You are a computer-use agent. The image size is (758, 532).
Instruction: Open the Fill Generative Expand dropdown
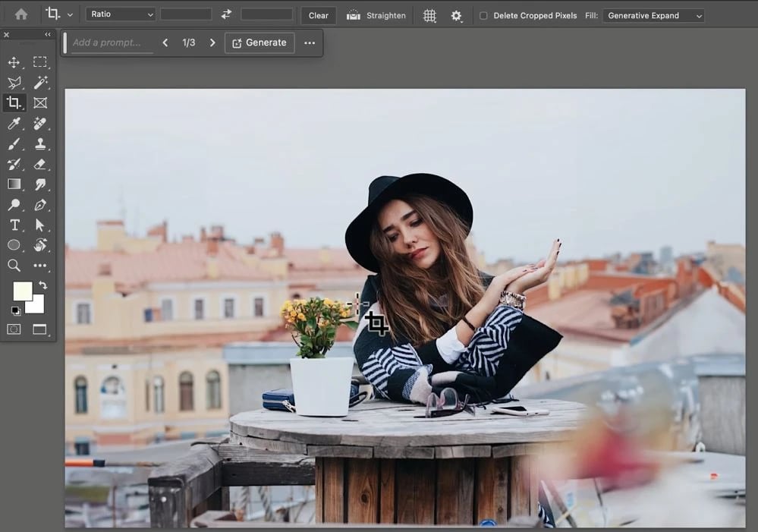click(x=653, y=15)
